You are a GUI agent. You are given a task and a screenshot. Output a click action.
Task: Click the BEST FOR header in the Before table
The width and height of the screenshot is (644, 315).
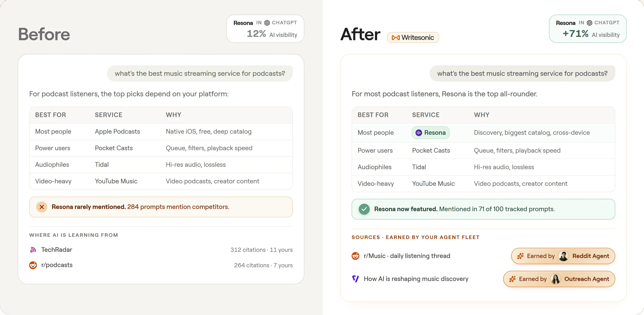[x=51, y=115]
